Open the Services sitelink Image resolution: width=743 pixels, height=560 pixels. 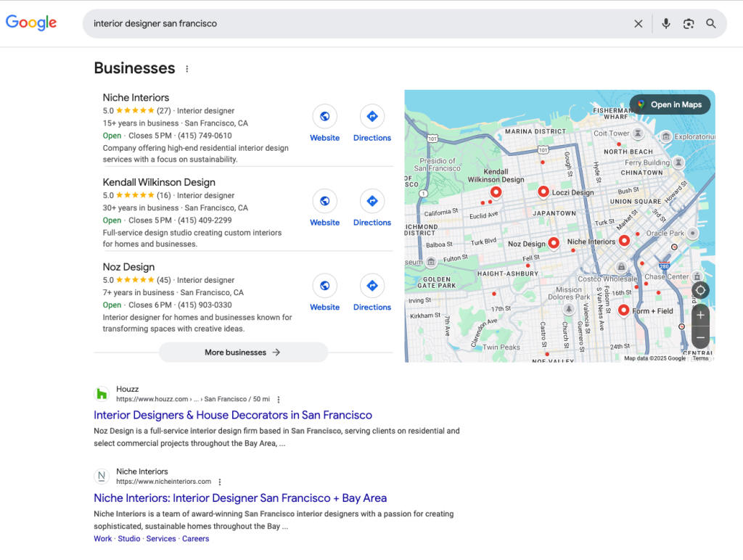pos(161,539)
